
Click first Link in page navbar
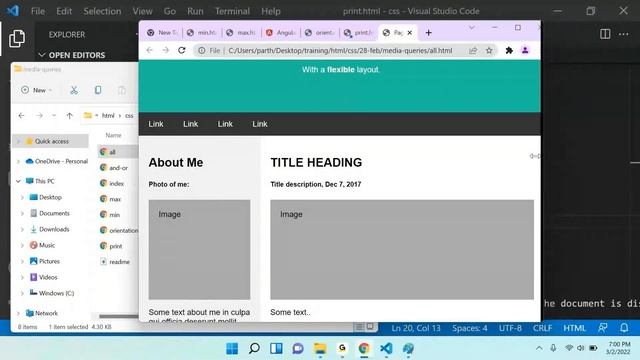click(x=156, y=124)
